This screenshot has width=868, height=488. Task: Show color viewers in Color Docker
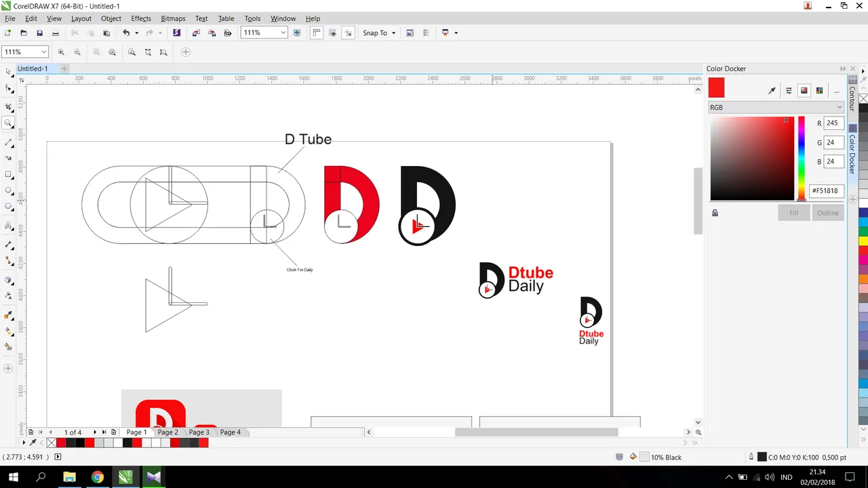804,91
